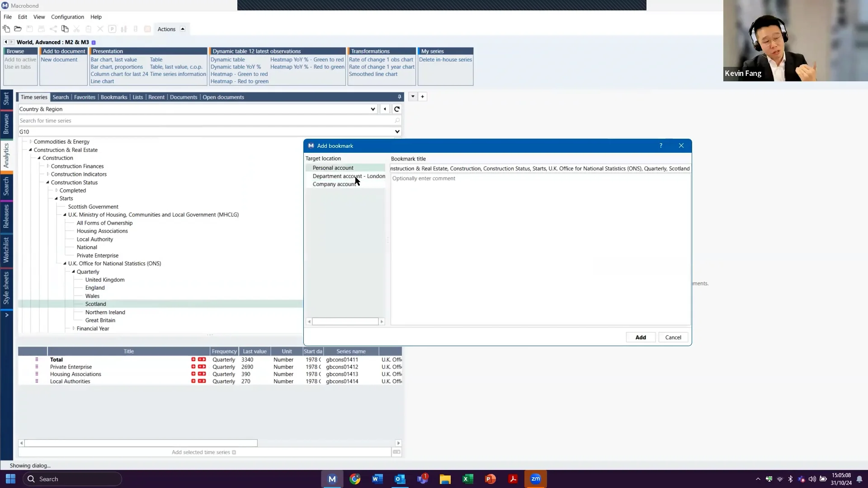Collapse the Actions panel arrow
The height and width of the screenshot is (488, 868).
tap(183, 29)
